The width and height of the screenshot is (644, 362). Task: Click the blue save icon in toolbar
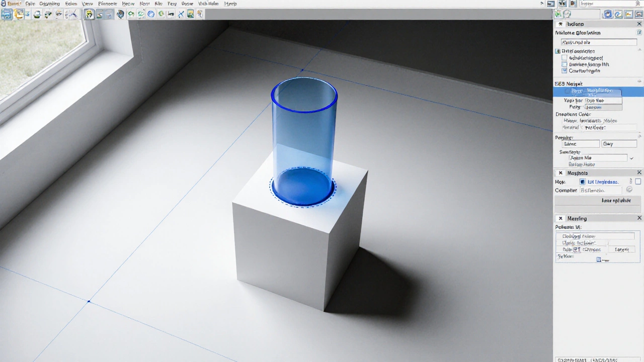point(7,14)
